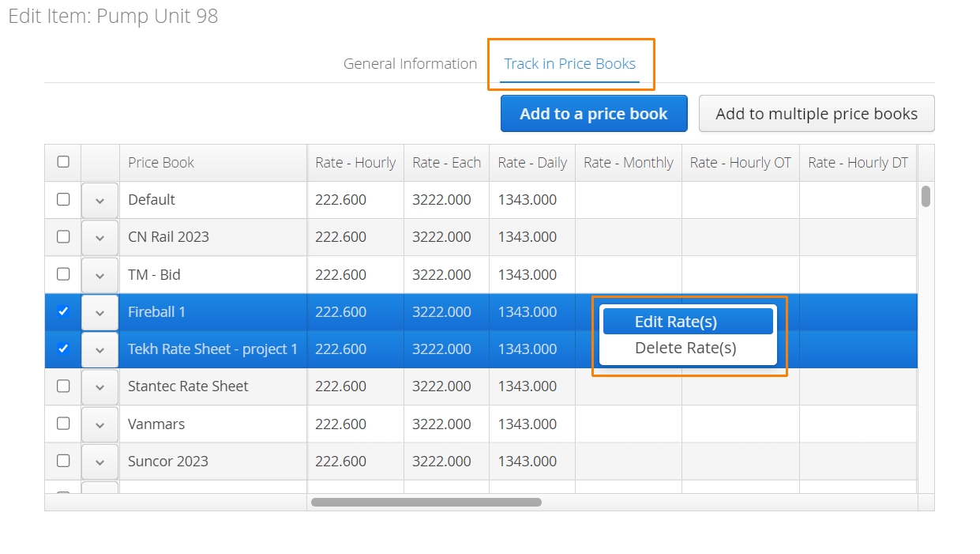
Task: Click Add to a price book button
Action: tap(594, 114)
